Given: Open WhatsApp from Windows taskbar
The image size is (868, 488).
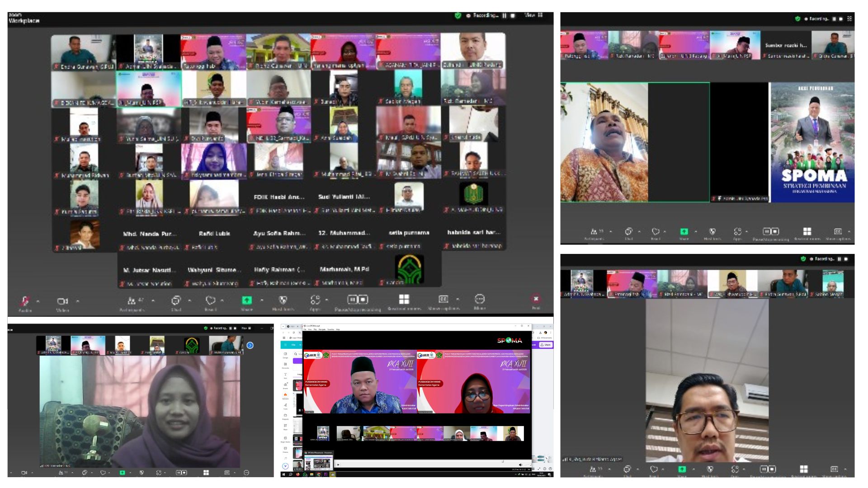Looking at the screenshot, I should (x=305, y=474).
